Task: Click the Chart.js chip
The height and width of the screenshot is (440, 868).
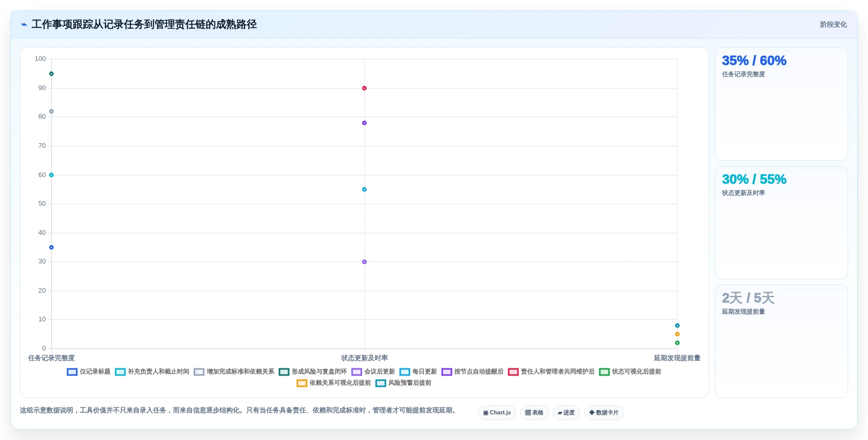Action: tap(497, 413)
